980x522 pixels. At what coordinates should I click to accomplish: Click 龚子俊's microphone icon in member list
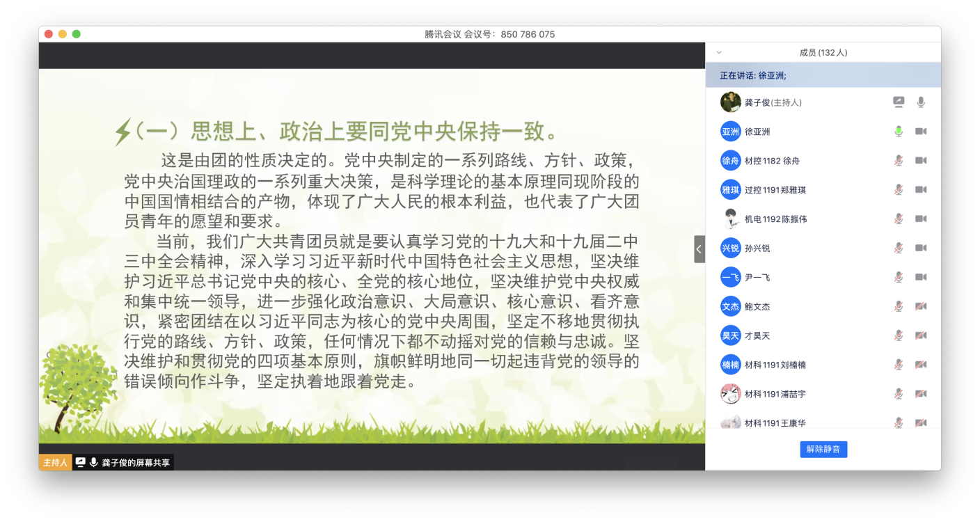coord(921,102)
